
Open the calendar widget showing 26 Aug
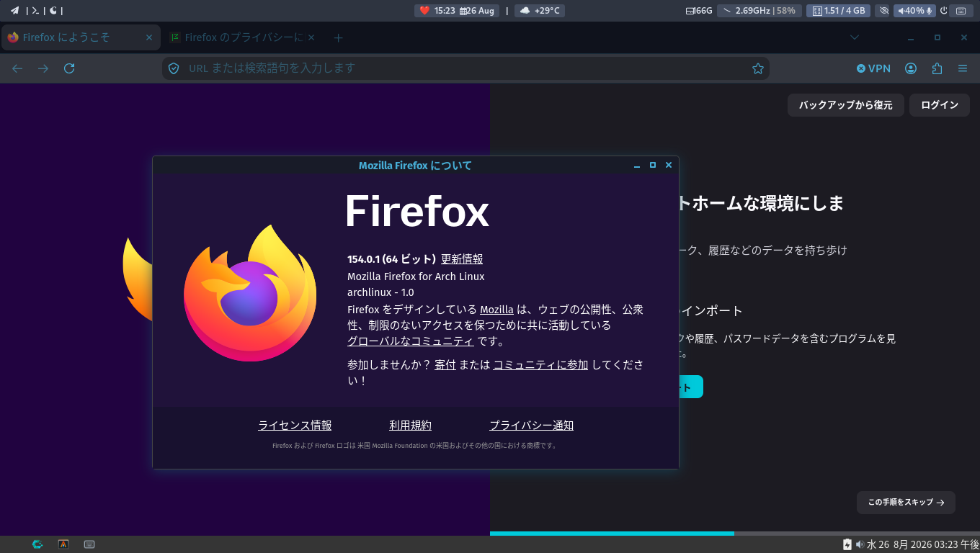tap(478, 11)
